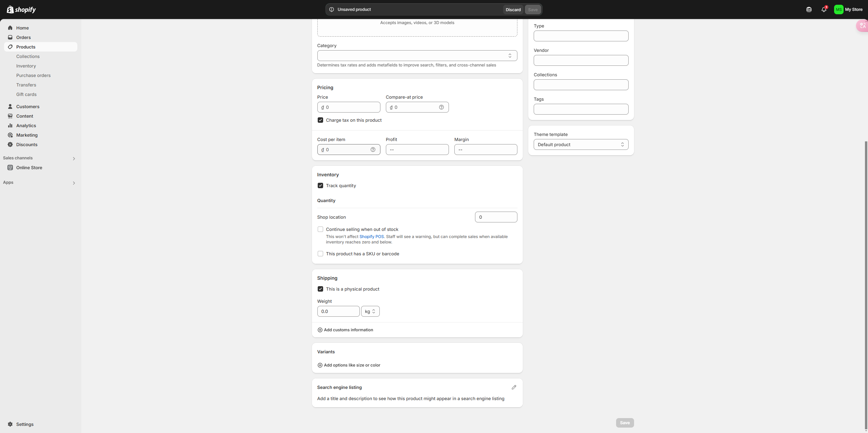The height and width of the screenshot is (433, 868).
Task: Open the weight unit kg dropdown
Action: 370,311
